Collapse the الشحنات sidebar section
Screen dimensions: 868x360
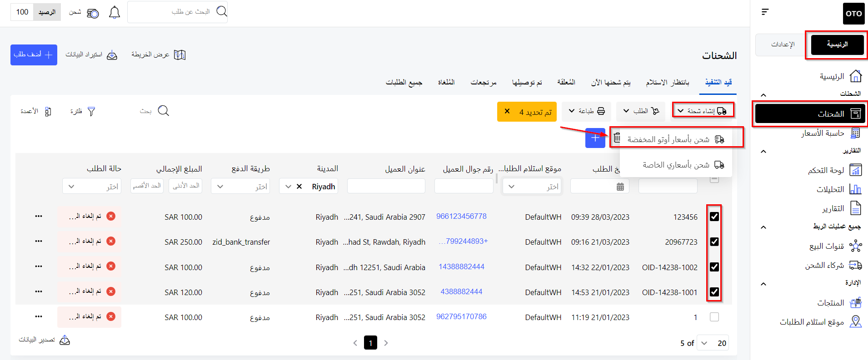click(763, 95)
